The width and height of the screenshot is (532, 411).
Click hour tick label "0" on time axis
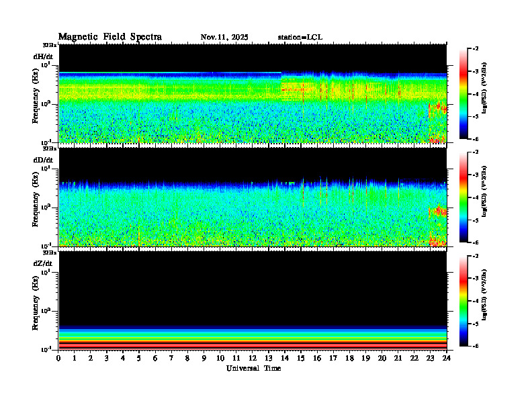tap(58, 359)
